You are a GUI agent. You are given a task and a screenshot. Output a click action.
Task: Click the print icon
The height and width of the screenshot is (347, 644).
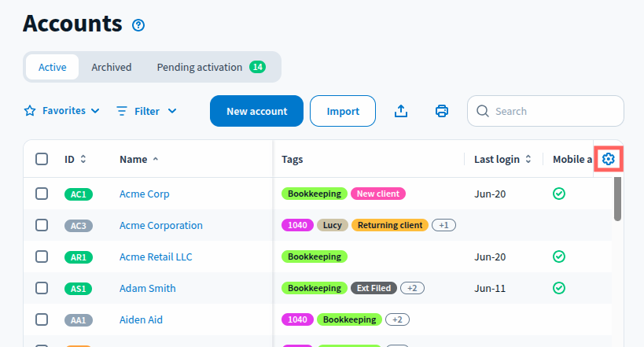[442, 111]
